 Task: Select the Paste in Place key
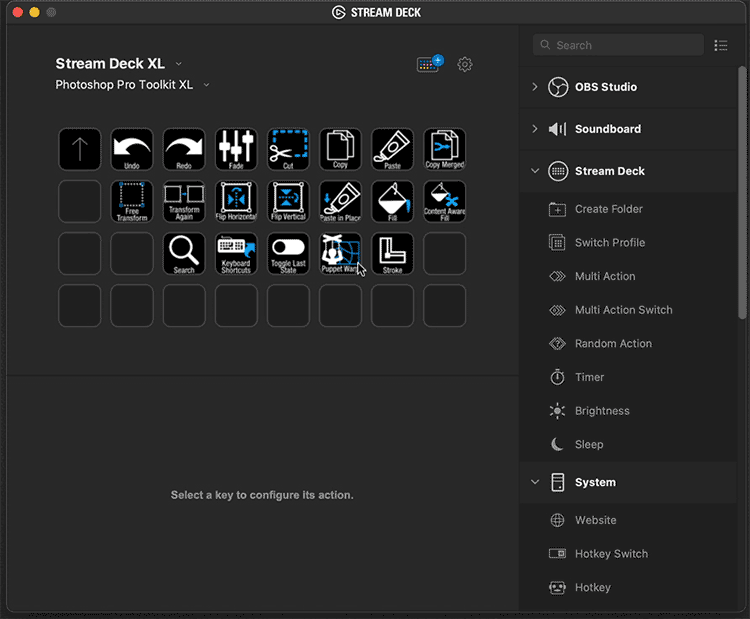[x=340, y=201]
